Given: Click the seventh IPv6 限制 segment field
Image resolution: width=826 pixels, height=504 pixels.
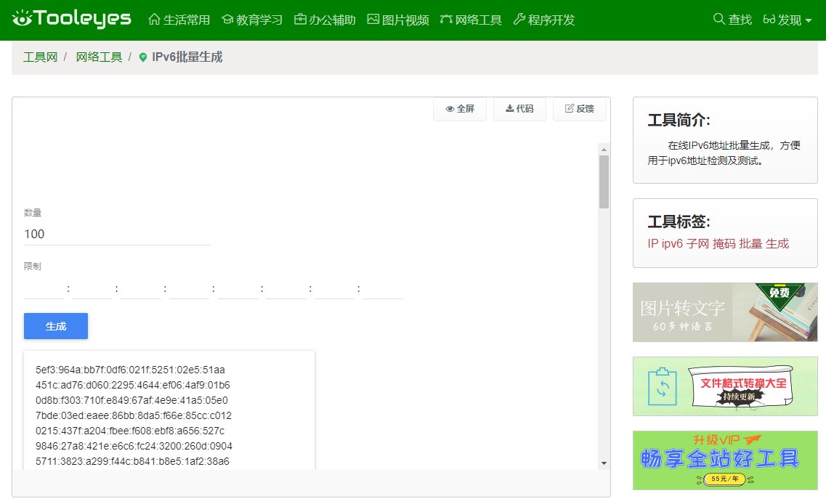Looking at the screenshot, I should point(334,288).
